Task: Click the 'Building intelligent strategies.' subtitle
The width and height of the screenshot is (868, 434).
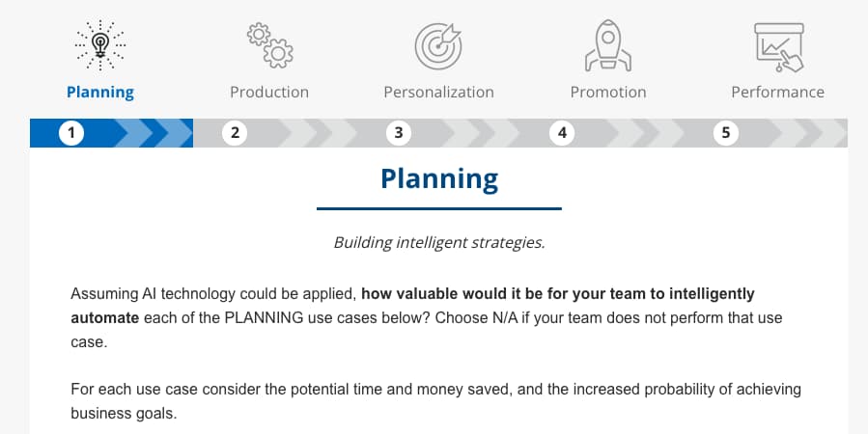Action: [439, 242]
